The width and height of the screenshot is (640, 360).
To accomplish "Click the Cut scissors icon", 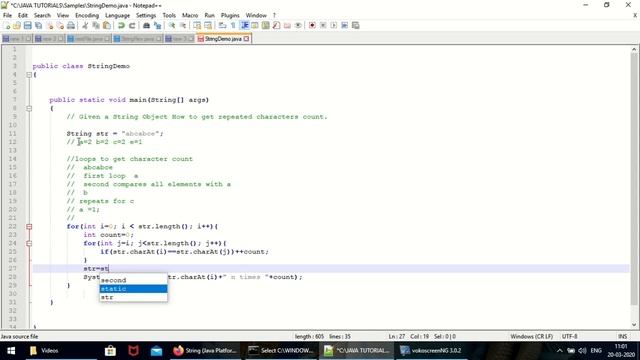I will [x=85, y=25].
